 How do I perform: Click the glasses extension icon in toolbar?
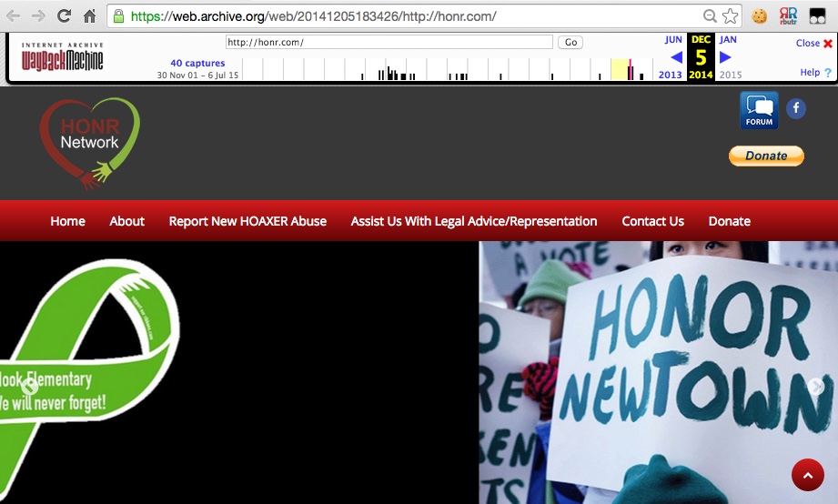(x=817, y=16)
